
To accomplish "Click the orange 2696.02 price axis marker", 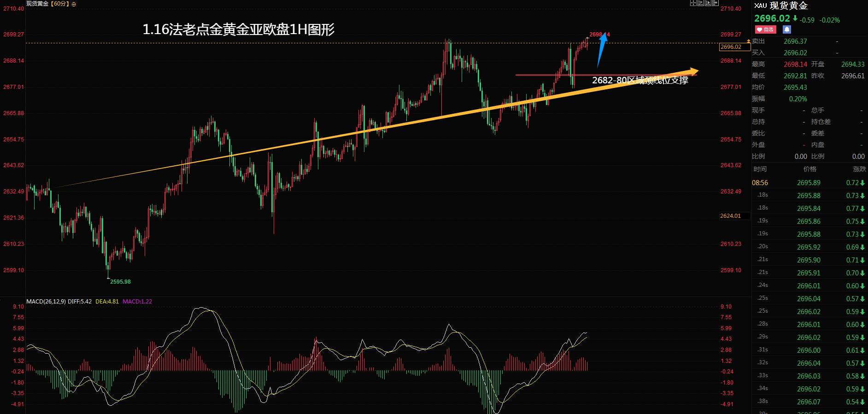I will 735,47.
